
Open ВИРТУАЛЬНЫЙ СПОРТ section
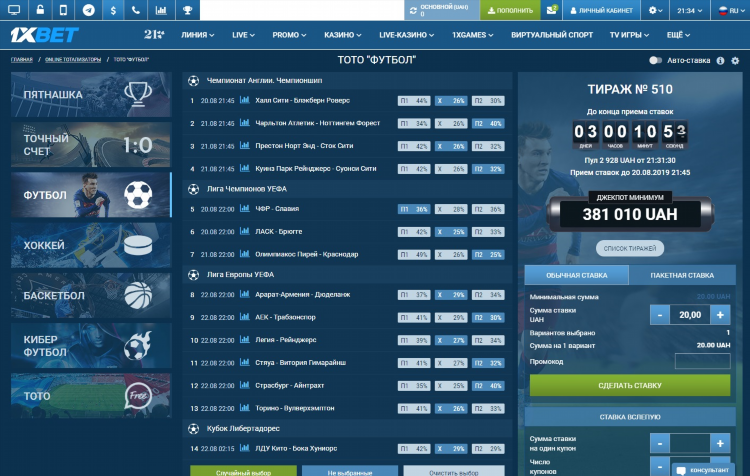pos(552,35)
